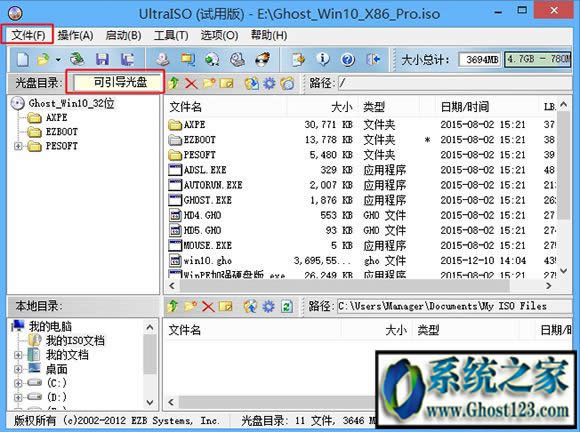This screenshot has width=580, height=432.
Task: Open the 工具(T) menu
Action: point(171,35)
